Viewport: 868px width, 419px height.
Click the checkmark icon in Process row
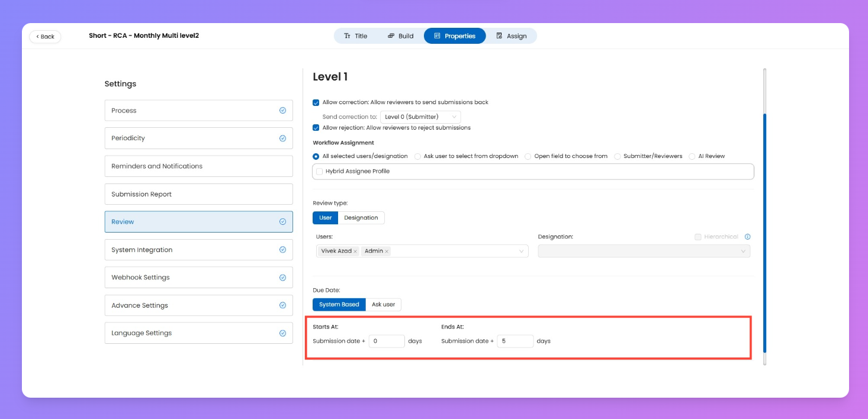coord(282,111)
